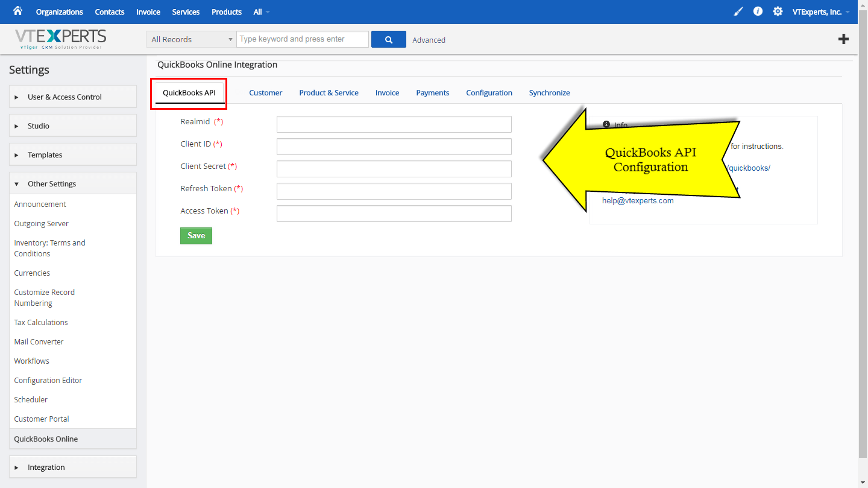Click the help info icon in the top bar

[x=758, y=11]
